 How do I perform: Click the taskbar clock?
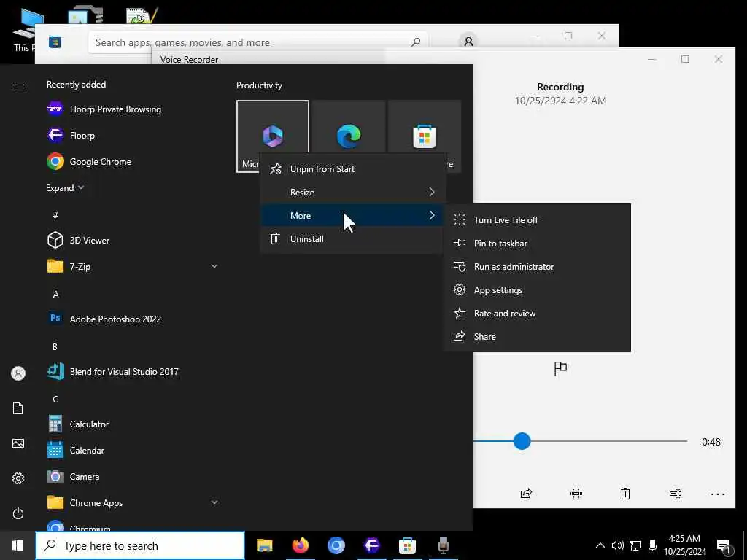click(684, 545)
